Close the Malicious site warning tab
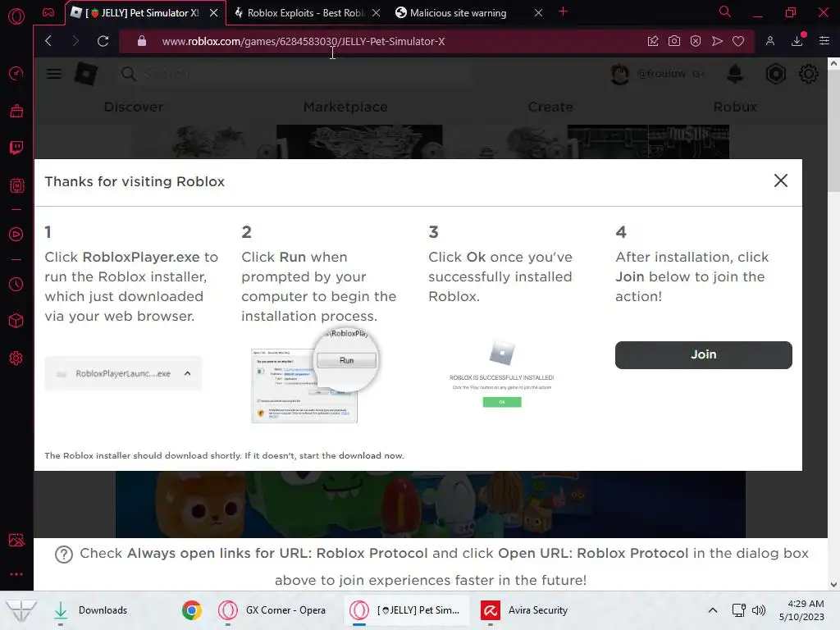This screenshot has height=630, width=840. coord(538,13)
